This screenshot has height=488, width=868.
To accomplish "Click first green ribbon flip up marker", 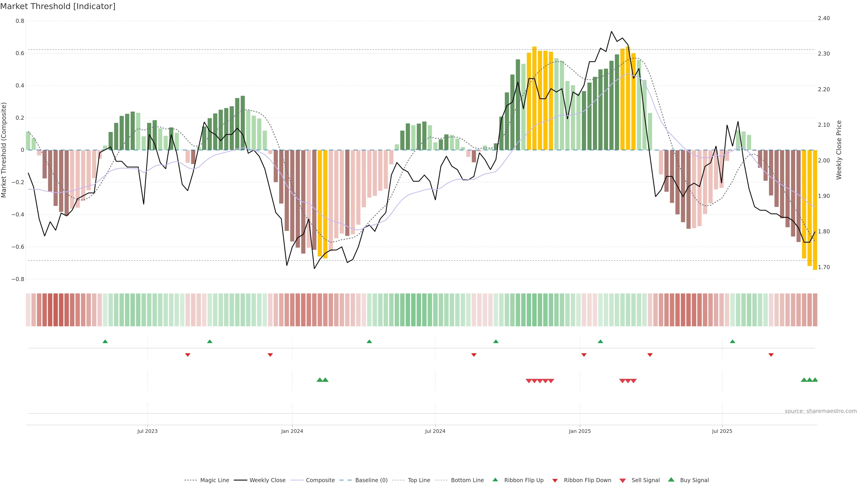I will coord(105,342).
